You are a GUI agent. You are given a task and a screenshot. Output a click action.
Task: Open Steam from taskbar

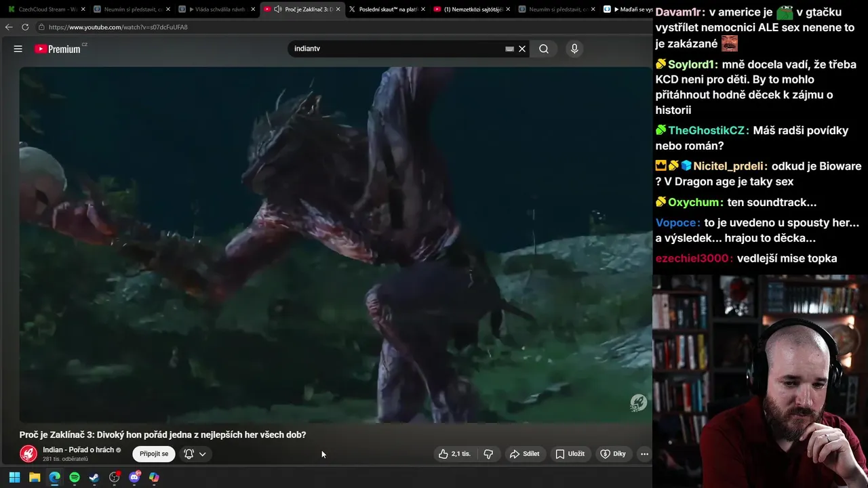tap(94, 477)
